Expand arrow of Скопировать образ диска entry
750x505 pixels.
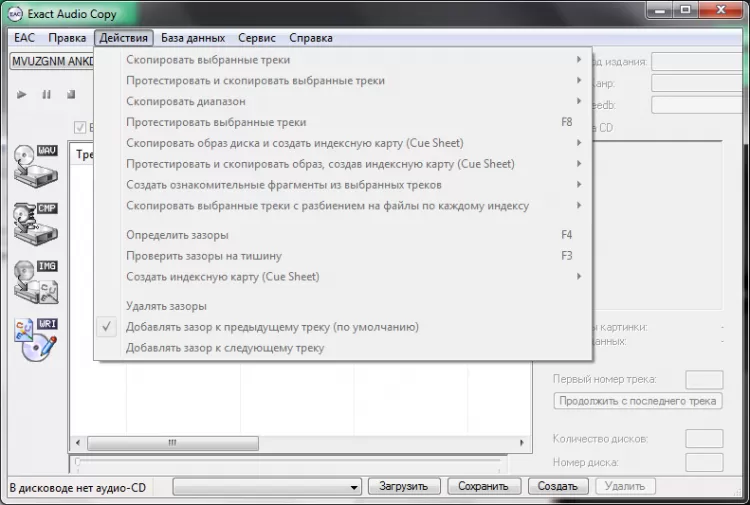tap(579, 143)
